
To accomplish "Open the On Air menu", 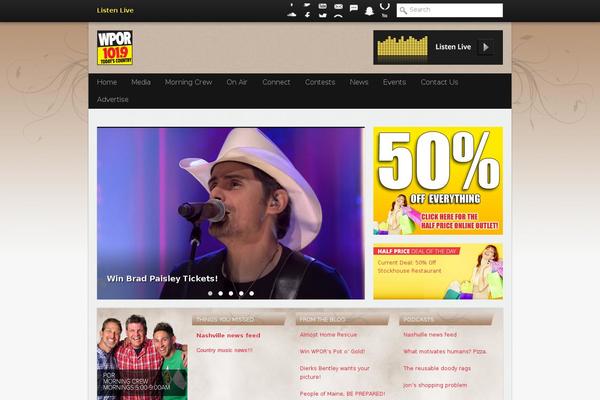I will point(237,82).
